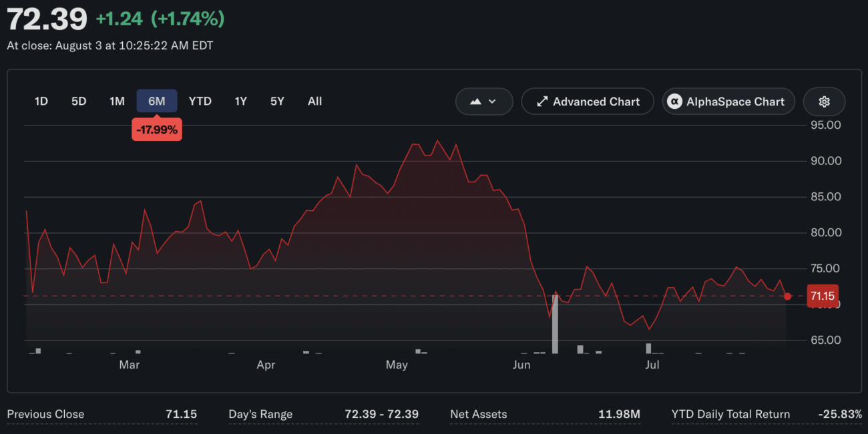The width and height of the screenshot is (868, 434).
Task: Click the Jul axis label
Action: pos(652,365)
